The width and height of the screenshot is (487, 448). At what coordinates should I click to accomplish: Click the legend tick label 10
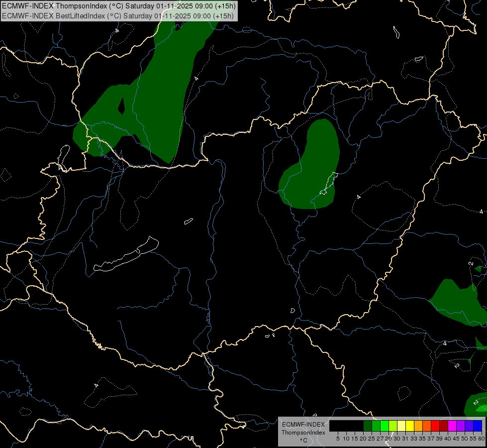tap(346, 439)
